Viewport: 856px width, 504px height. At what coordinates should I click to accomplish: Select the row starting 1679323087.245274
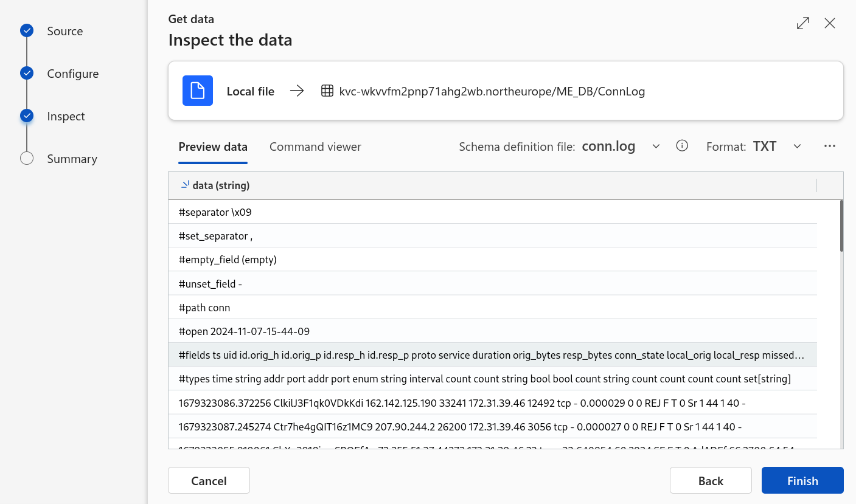(493, 427)
